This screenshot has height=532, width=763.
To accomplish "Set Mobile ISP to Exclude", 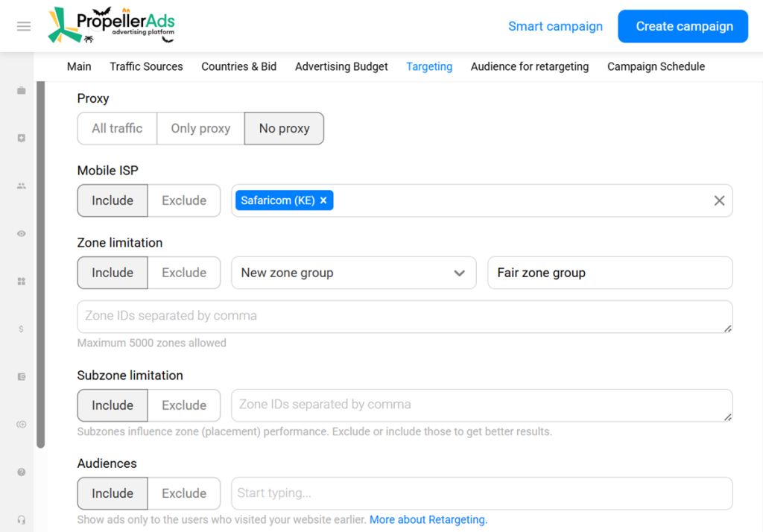I will coord(184,200).
